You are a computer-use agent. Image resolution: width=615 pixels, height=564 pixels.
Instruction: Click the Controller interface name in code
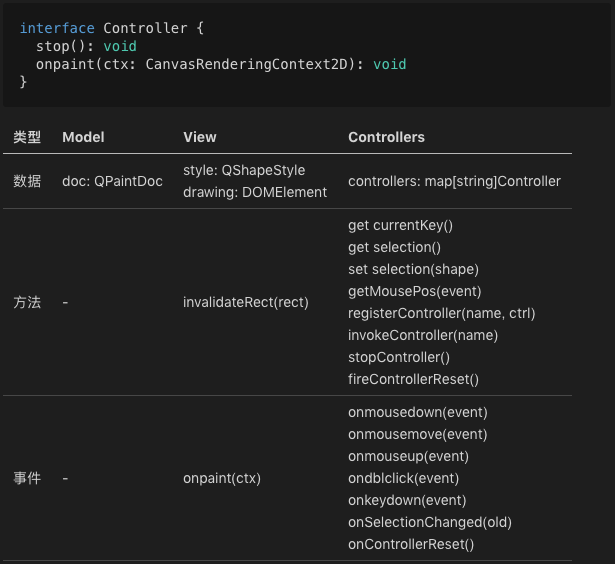tap(144, 28)
